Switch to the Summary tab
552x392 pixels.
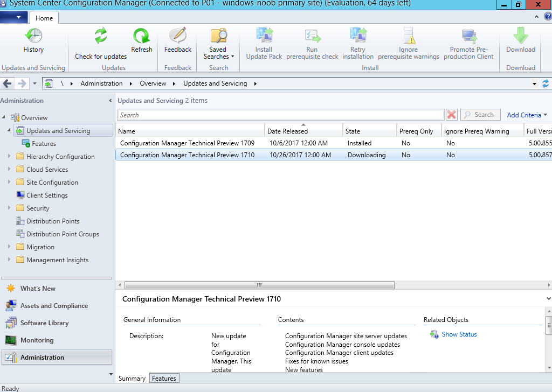(x=132, y=379)
